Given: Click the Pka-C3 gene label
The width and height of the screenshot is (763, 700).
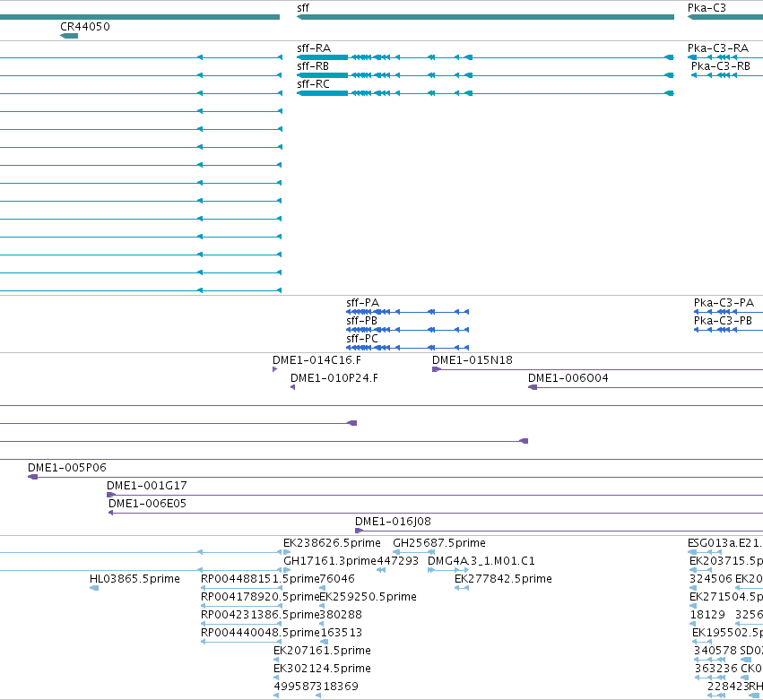Looking at the screenshot, I should 707,8.
